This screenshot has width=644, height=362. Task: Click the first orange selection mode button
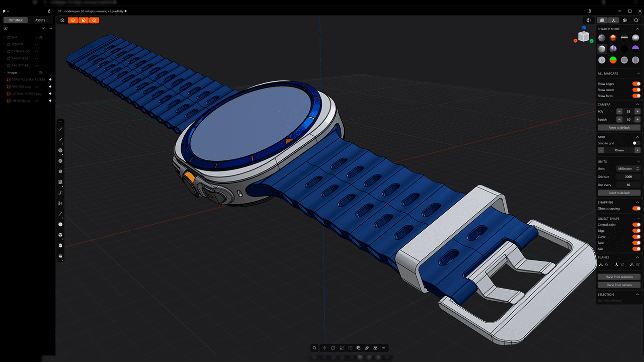tap(73, 21)
